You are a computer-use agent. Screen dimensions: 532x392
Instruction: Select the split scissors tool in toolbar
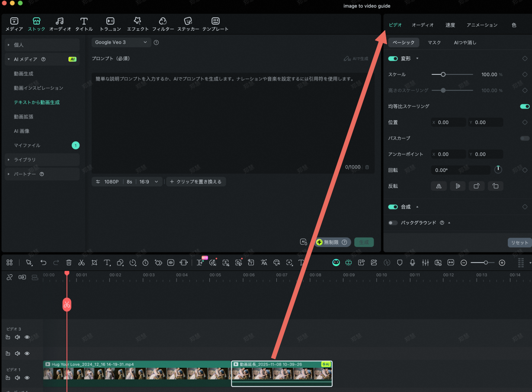[81, 263]
